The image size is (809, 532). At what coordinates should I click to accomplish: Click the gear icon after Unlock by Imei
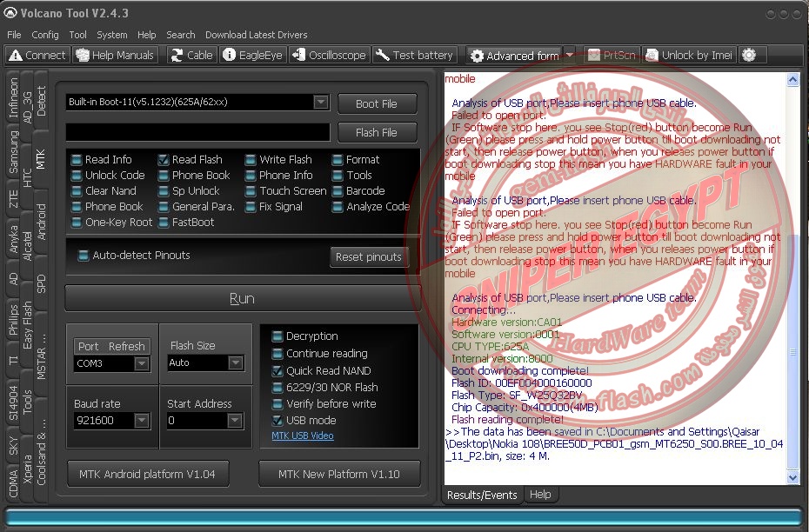[749, 55]
